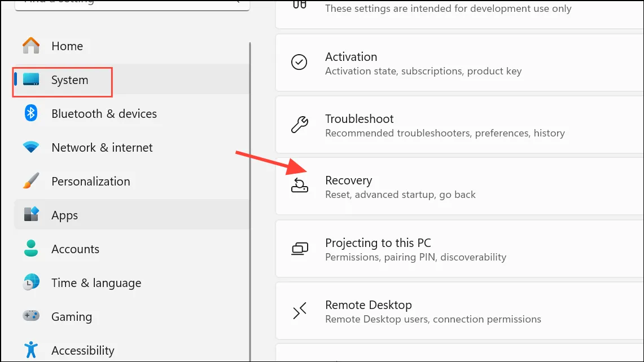
Task: Click the developer settings tools icon
Action: (299, 4)
